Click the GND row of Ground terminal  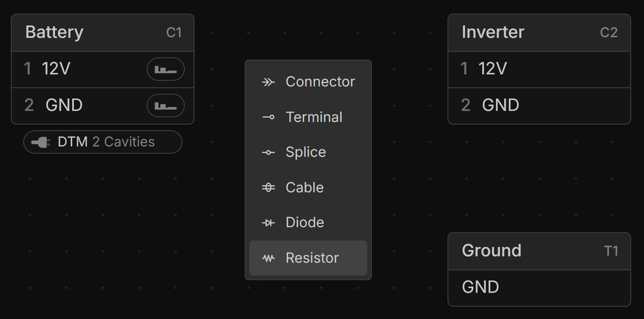(x=539, y=288)
